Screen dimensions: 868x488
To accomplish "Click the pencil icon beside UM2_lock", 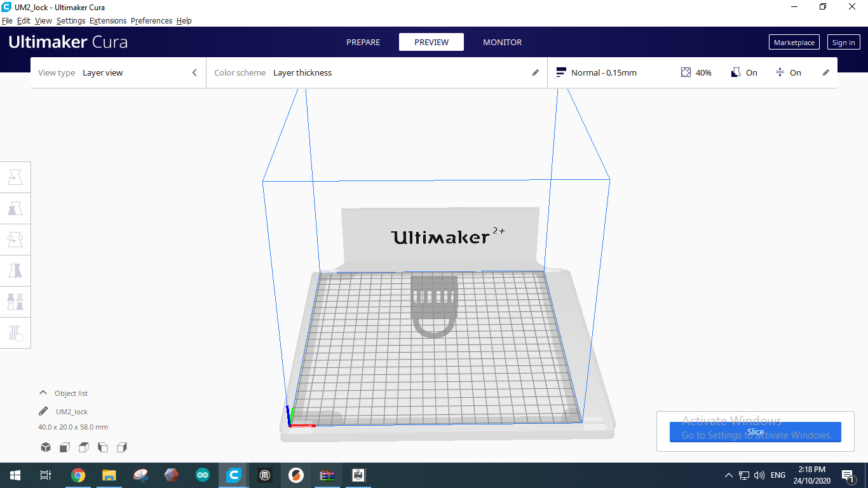I will tap(43, 411).
